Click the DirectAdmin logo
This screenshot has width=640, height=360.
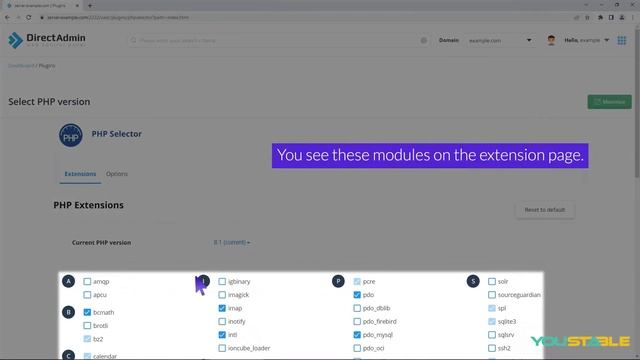[47, 40]
